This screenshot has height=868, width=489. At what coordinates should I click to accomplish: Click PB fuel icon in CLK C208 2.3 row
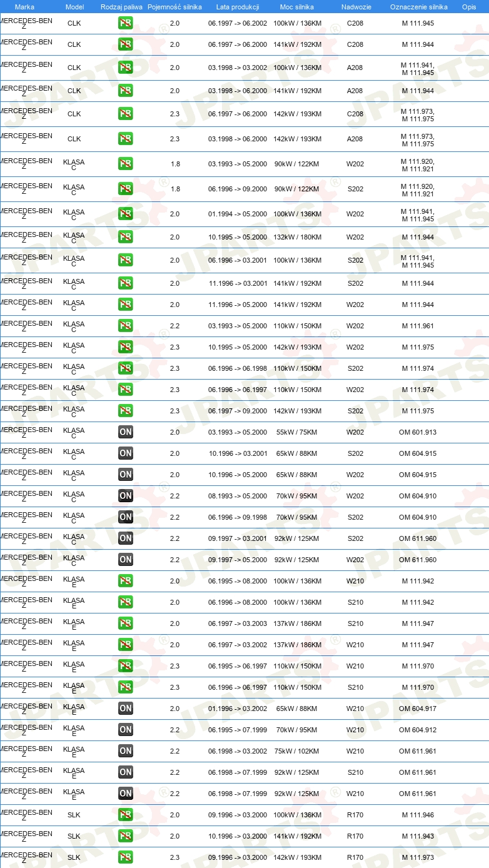(x=125, y=114)
